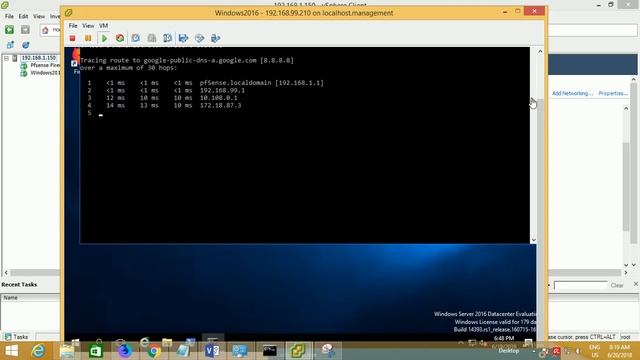Connect floppy device toolbar icon
The image size is (640, 360).
[183, 38]
